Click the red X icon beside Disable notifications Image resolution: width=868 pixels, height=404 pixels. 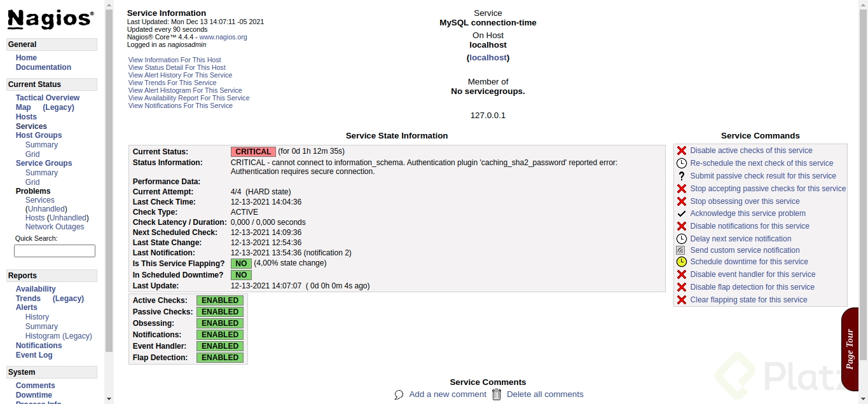pos(681,226)
